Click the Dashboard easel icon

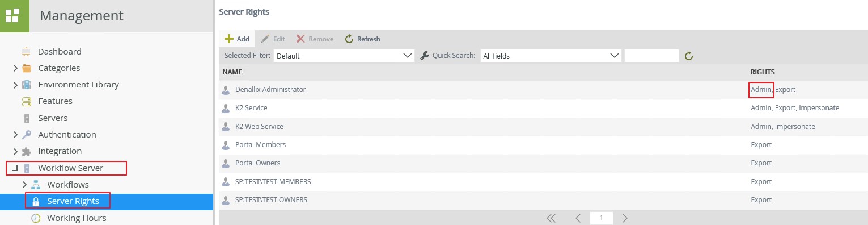coord(26,52)
